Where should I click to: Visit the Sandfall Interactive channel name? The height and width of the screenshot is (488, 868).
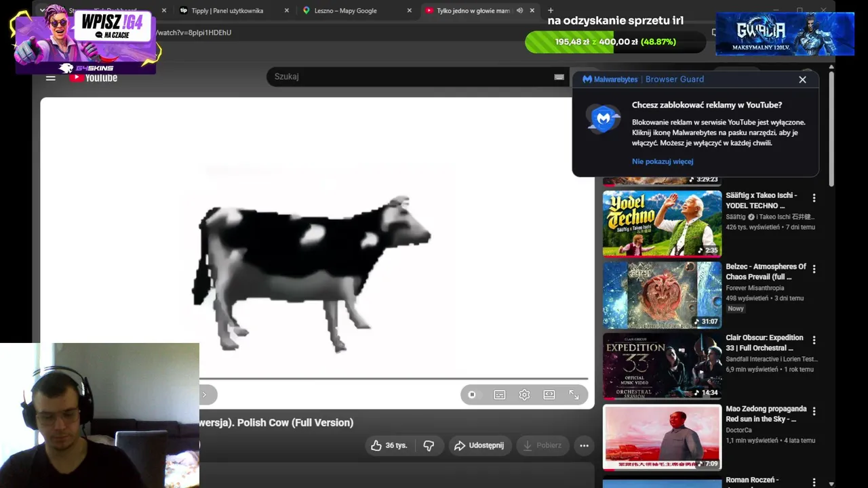(x=772, y=359)
